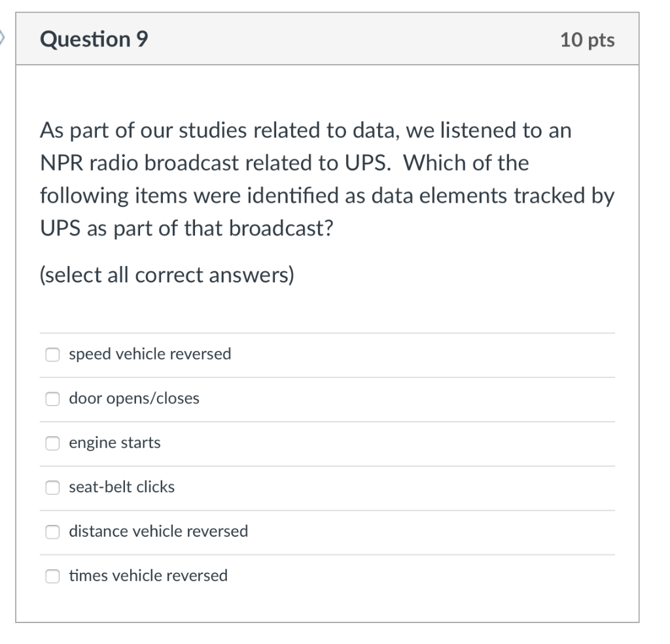Click the 'engine starts' option label

[x=115, y=443]
